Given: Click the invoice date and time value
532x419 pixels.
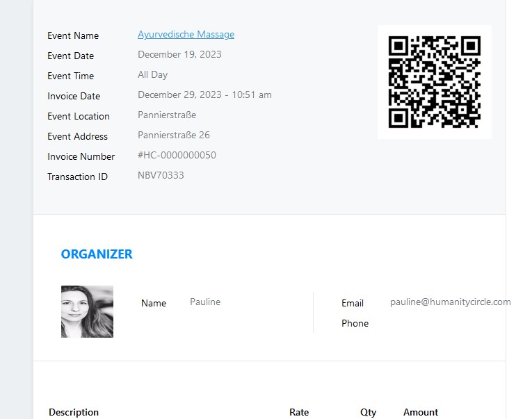Looking at the screenshot, I should [x=204, y=95].
